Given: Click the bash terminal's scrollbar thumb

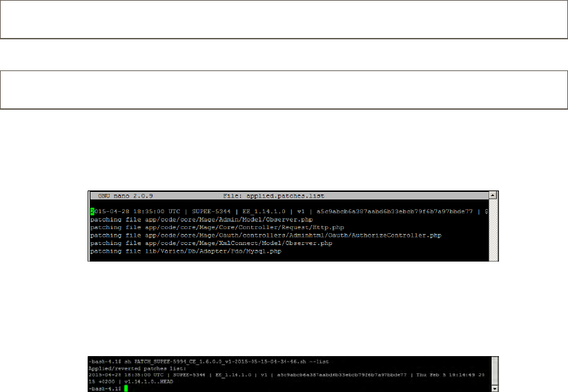Looking at the screenshot, I should tap(495, 371).
